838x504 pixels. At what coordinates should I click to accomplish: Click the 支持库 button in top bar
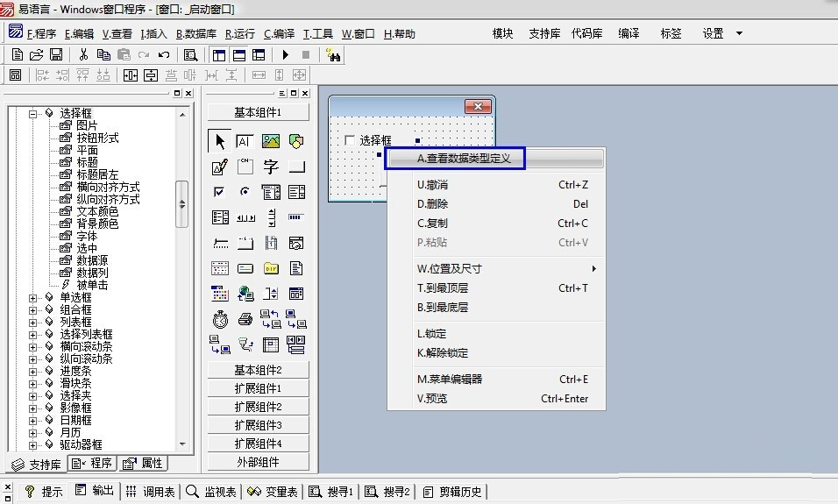tap(544, 33)
